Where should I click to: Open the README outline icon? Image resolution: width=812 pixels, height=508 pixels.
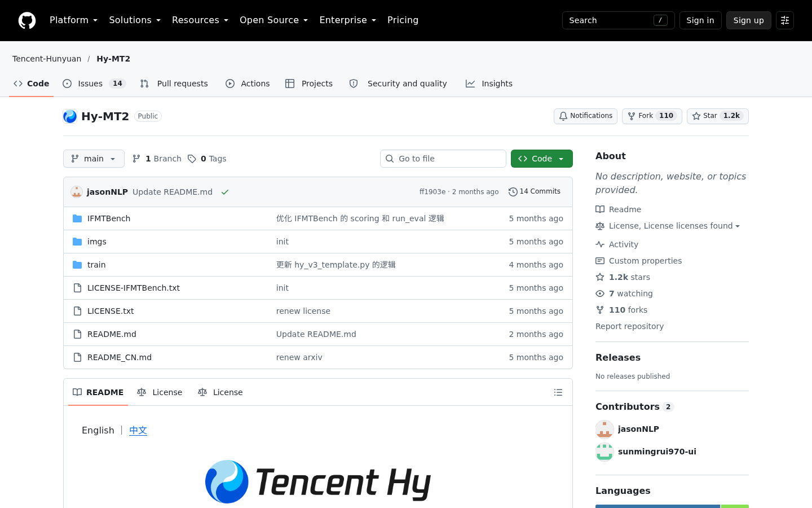coord(558,392)
